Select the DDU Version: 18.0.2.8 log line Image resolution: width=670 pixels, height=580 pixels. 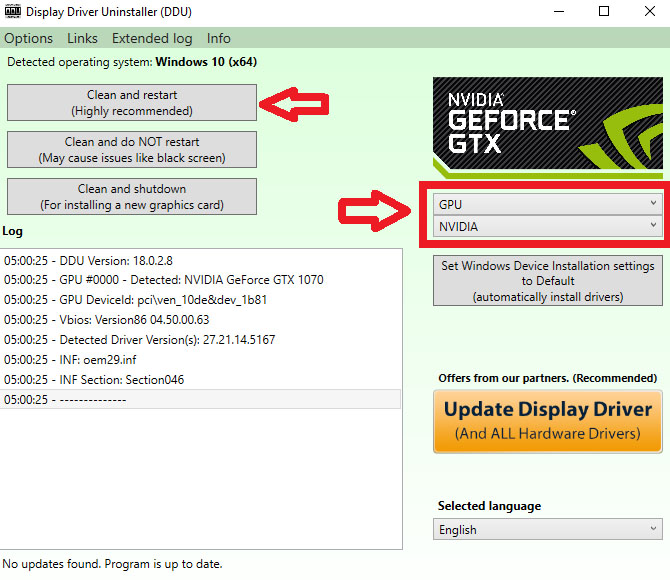[200, 261]
